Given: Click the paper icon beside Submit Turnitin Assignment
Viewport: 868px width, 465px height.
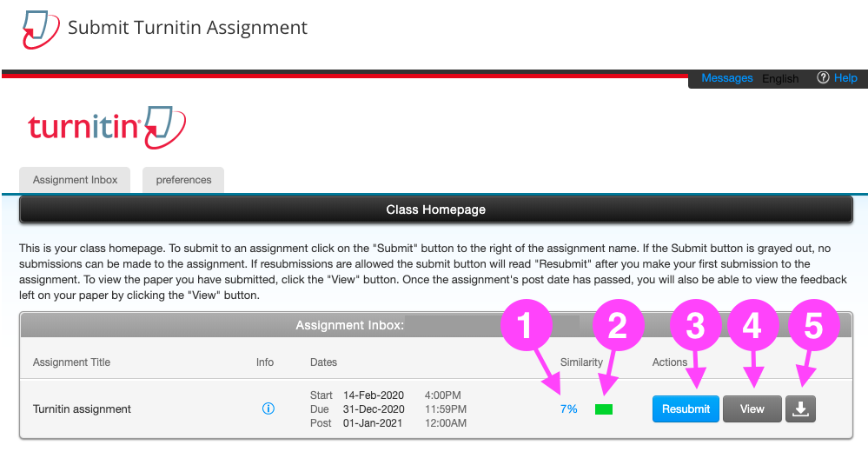Looking at the screenshot, I should coord(39,29).
